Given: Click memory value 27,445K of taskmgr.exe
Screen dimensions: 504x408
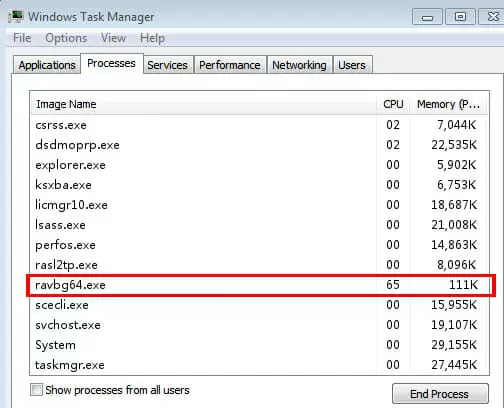Looking at the screenshot, I should click(454, 365).
